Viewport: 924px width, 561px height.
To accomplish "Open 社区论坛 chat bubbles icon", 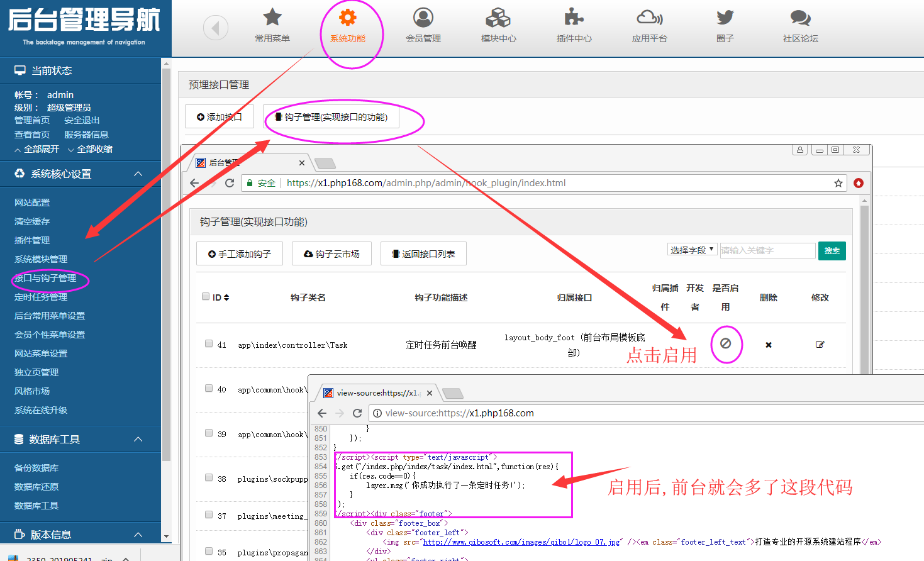I will click(800, 18).
